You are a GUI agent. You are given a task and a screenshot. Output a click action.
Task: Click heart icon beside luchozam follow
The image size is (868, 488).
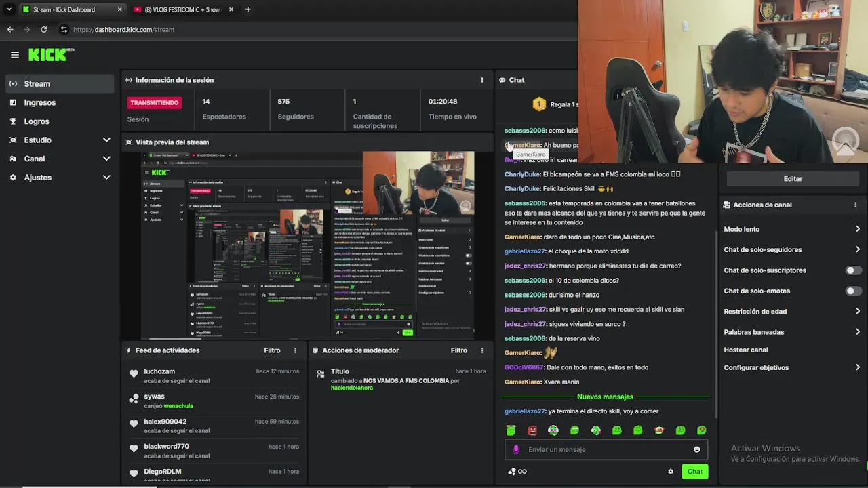point(134,373)
